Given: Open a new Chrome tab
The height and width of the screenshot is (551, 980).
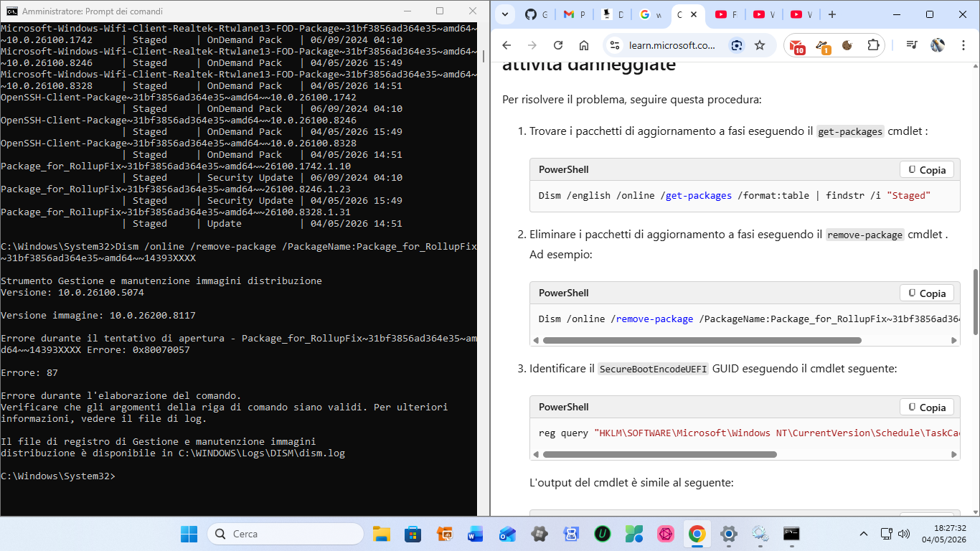Looking at the screenshot, I should pyautogui.click(x=832, y=14).
